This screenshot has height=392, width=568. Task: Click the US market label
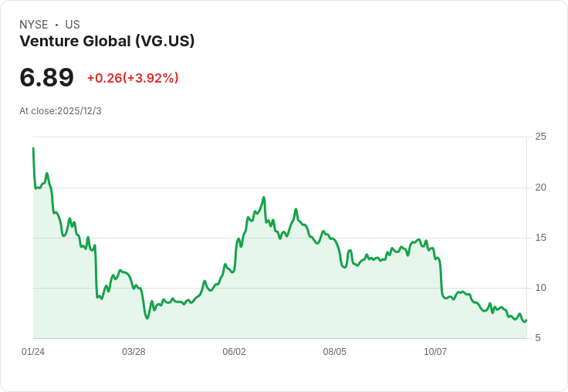(73, 25)
